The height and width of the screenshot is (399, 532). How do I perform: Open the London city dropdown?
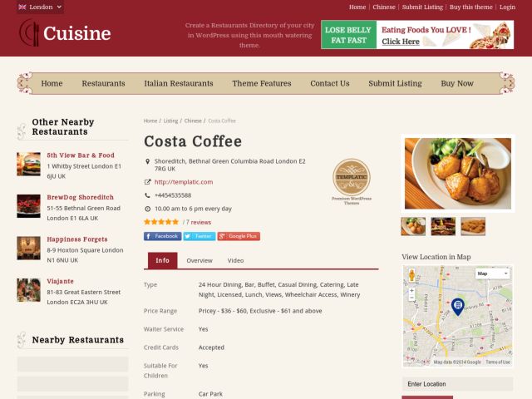41,7
